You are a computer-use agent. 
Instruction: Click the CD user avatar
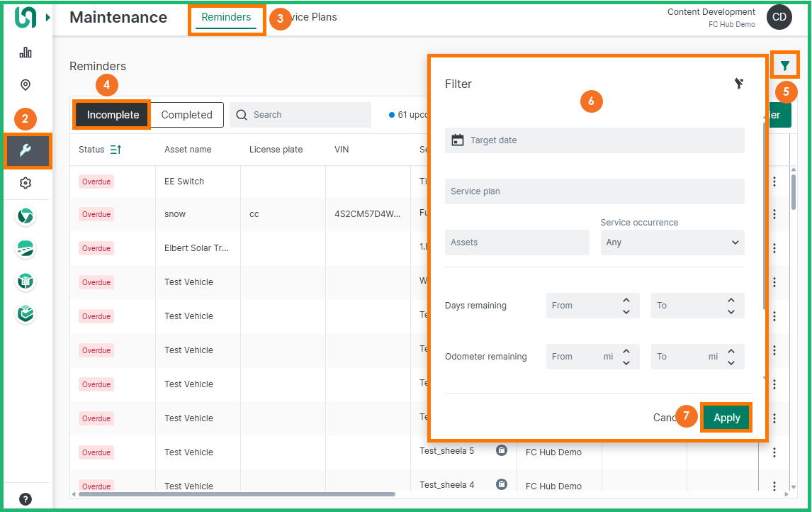coord(779,17)
